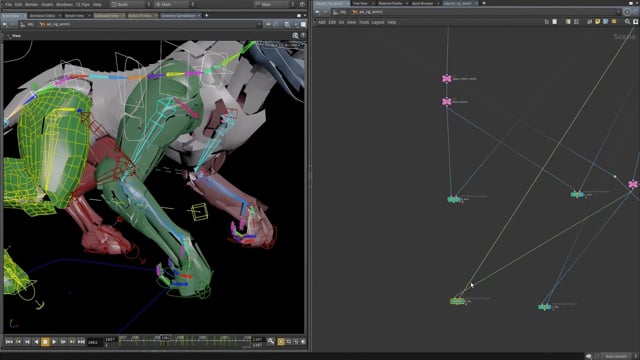Jump to previous keyframe
Viewport: 640px width, 360px height.
[18, 342]
